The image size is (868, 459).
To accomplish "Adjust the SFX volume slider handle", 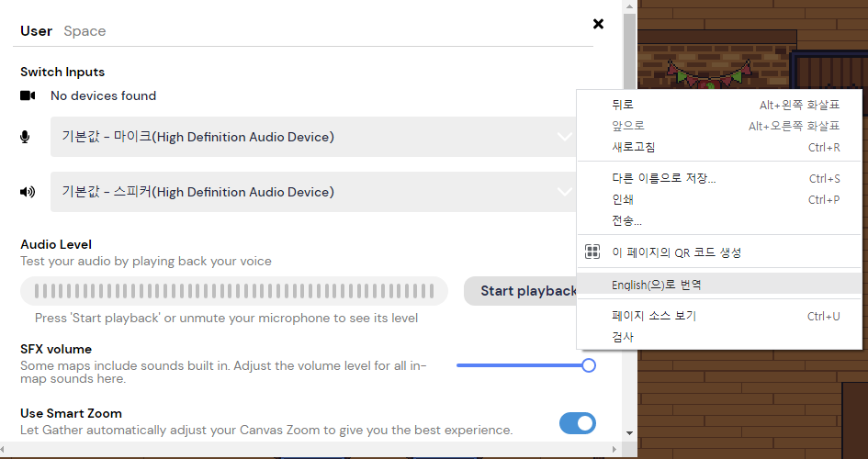I will click(589, 365).
